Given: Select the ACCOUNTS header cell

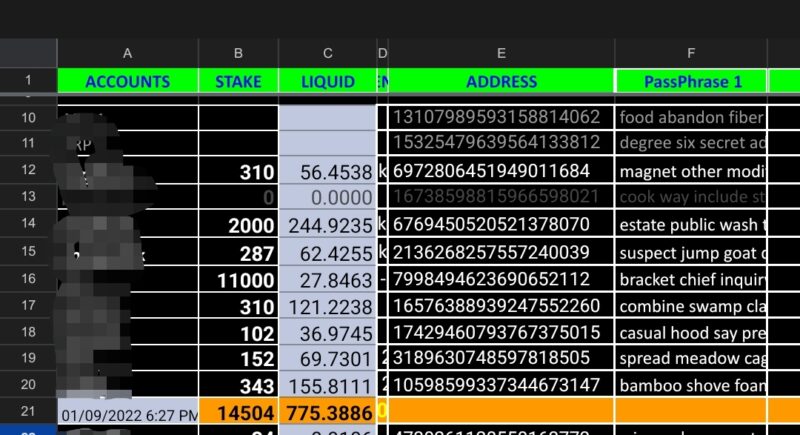Looking at the screenshot, I should point(127,81).
